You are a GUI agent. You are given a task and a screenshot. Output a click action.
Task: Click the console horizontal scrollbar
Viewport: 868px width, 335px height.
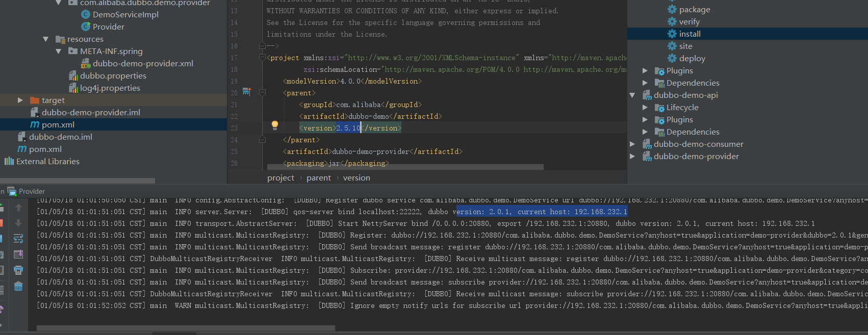pyautogui.click(x=186, y=328)
